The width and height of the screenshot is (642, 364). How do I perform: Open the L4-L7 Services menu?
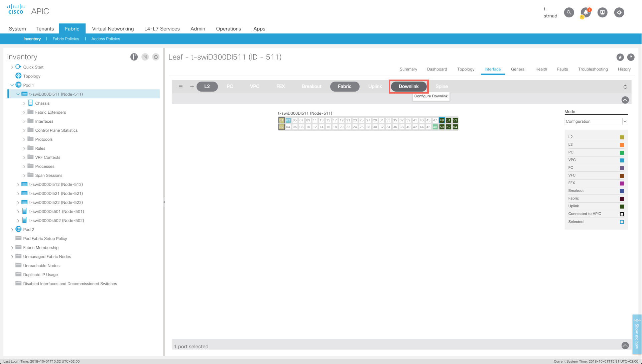pos(162,29)
